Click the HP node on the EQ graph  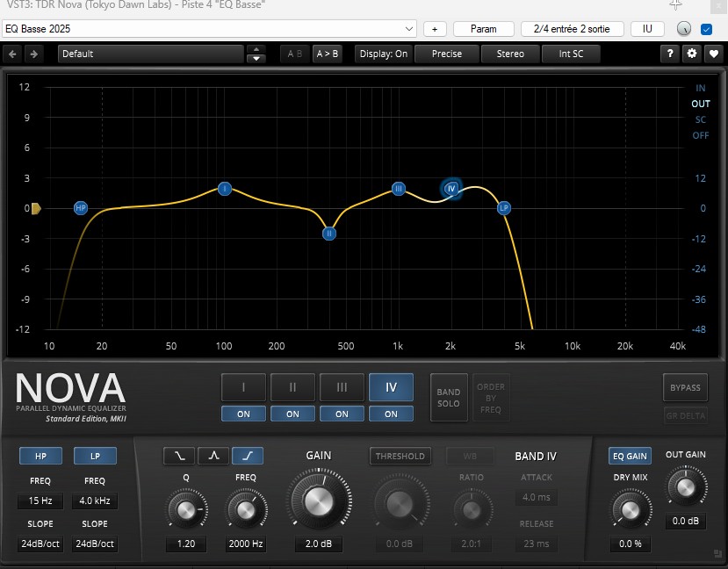(x=80, y=208)
